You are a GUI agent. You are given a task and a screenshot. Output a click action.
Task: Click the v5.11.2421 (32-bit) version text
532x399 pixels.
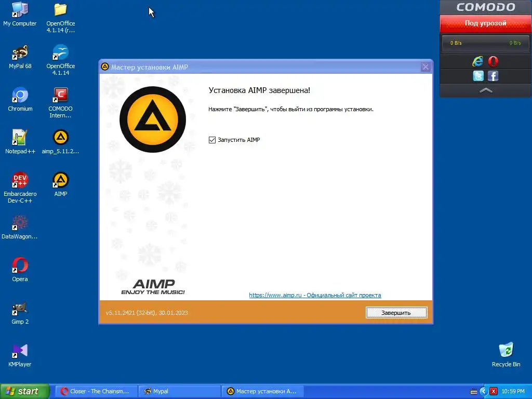tap(147, 312)
